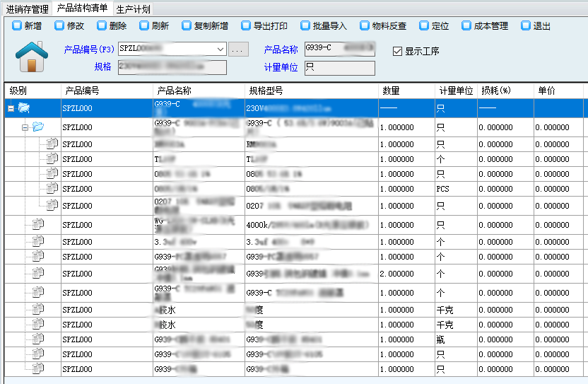Open 导出打印 export and print
588x384 pixels.
click(x=264, y=26)
